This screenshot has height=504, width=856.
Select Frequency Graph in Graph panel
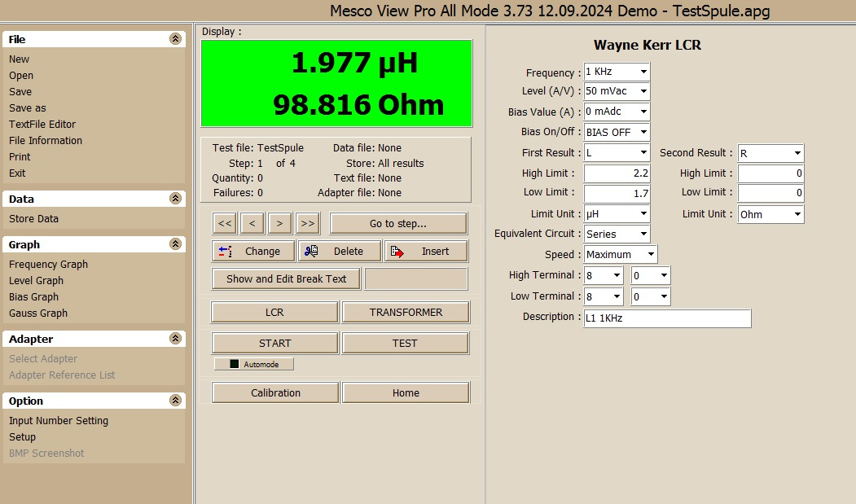(x=48, y=265)
